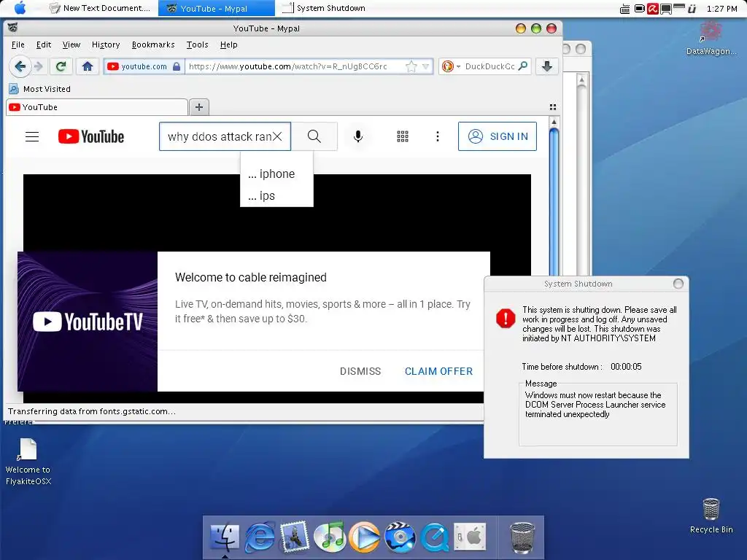The height and width of the screenshot is (560, 747).
Task: Open the Mail stamp icon in dock
Action: point(295,537)
